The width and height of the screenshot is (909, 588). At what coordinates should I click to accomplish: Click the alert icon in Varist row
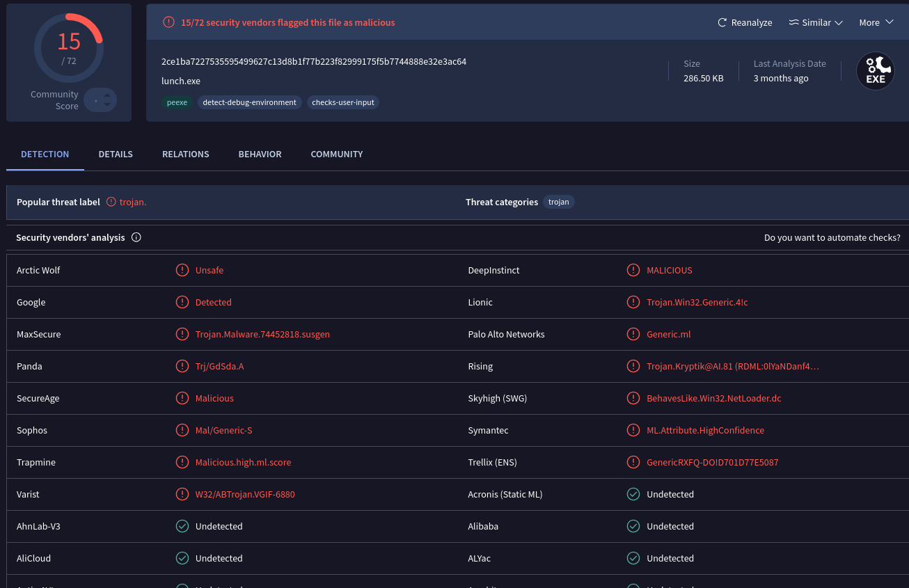point(182,494)
